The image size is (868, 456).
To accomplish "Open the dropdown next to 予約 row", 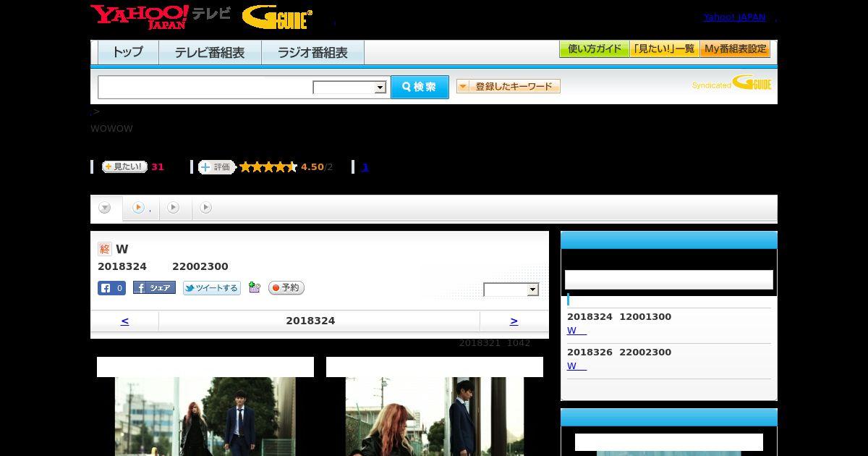I will point(511,290).
